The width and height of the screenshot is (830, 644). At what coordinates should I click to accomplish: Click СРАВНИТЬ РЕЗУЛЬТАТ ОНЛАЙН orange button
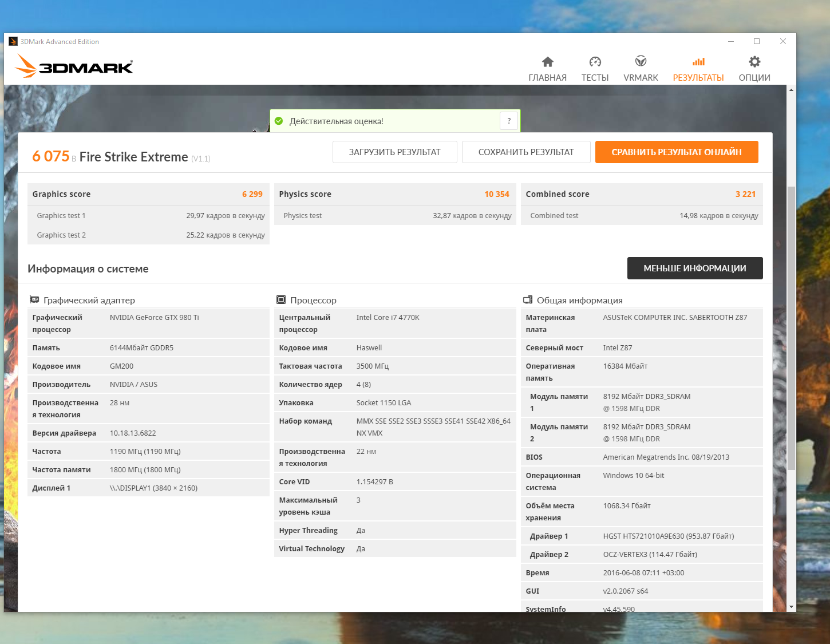pyautogui.click(x=677, y=152)
